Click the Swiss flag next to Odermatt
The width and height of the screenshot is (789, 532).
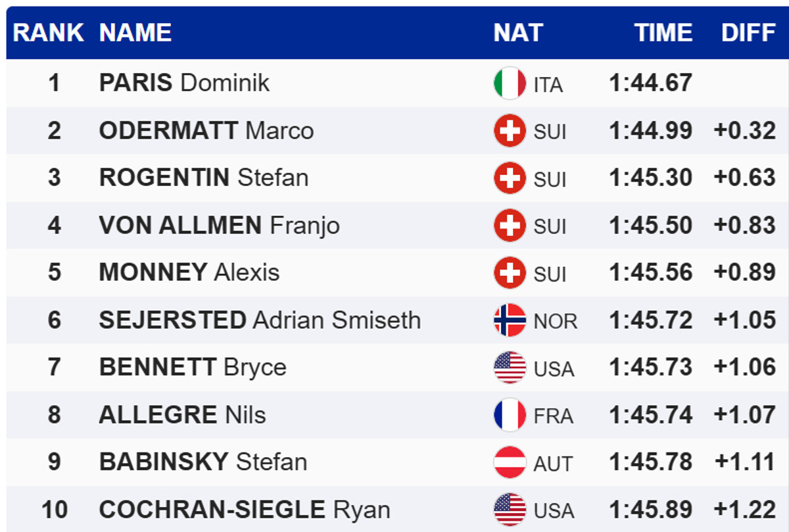coord(510,131)
